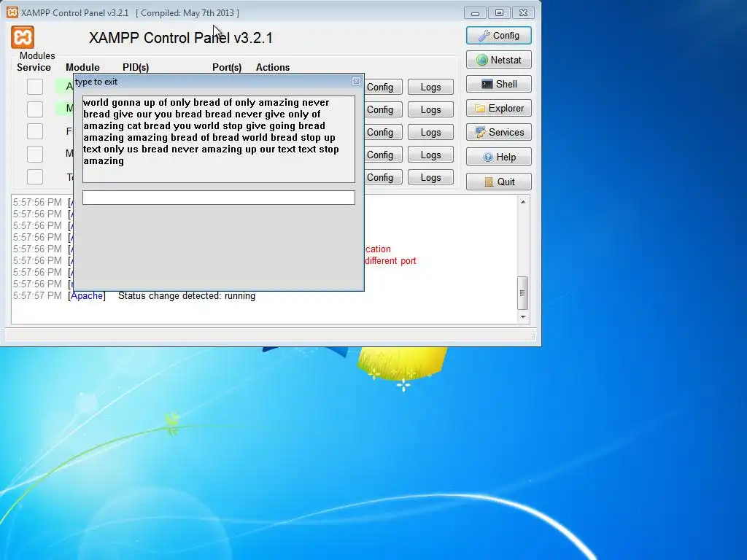The image size is (747, 560).
Task: Click the XAMPP orange logo icon
Action: (x=23, y=37)
